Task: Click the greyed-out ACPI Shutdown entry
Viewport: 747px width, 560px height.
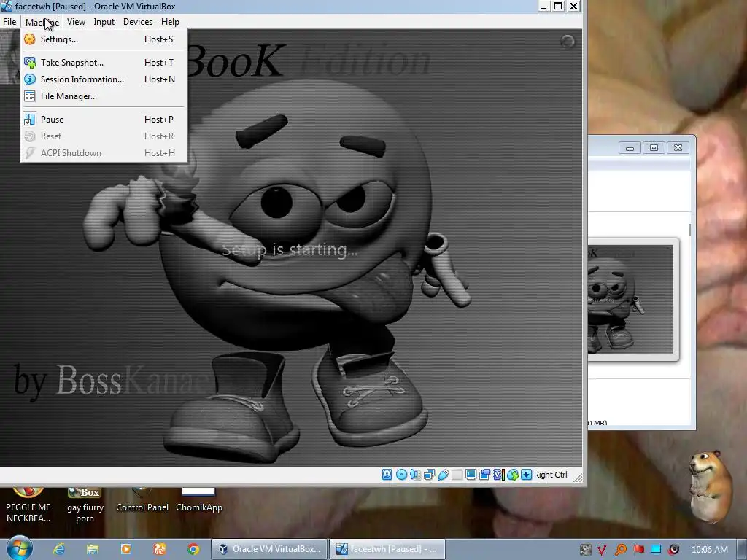Action: click(x=104, y=152)
